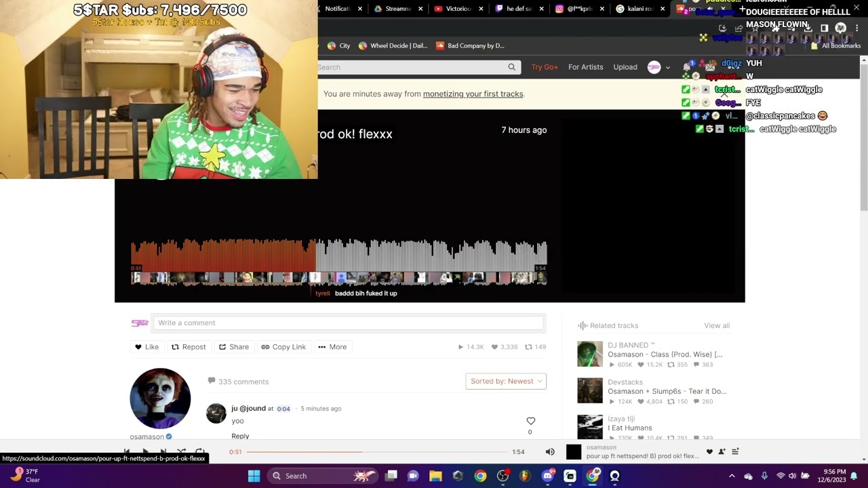Switch to the 'kalani ro' Google tab
868x488 pixels.
[639, 9]
